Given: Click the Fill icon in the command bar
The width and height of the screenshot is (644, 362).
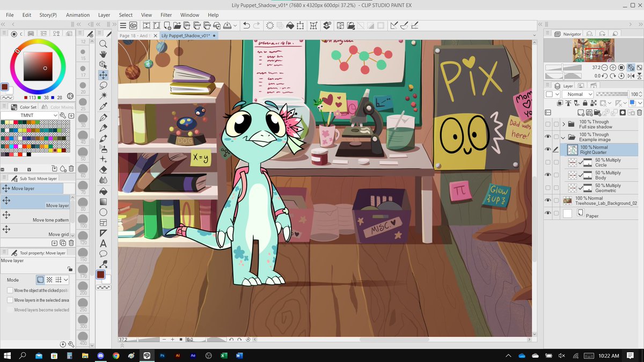Looking at the screenshot, I should coord(290,25).
